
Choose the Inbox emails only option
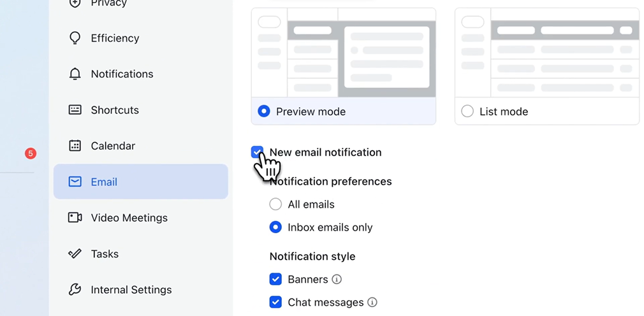tap(275, 227)
